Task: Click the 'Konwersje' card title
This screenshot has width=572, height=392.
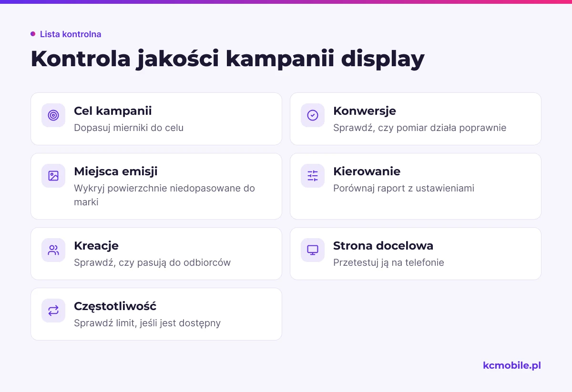Action: coord(365,111)
